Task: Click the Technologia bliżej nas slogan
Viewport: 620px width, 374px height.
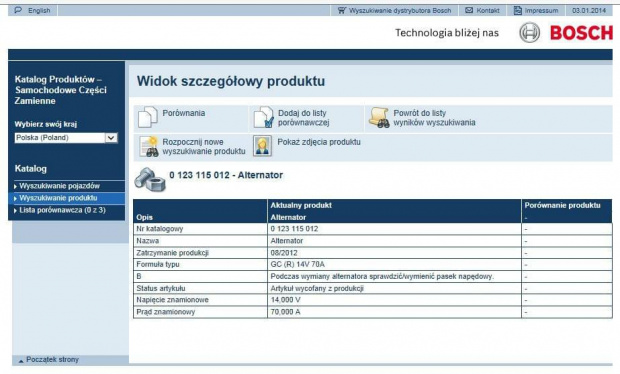Action: coord(447,33)
